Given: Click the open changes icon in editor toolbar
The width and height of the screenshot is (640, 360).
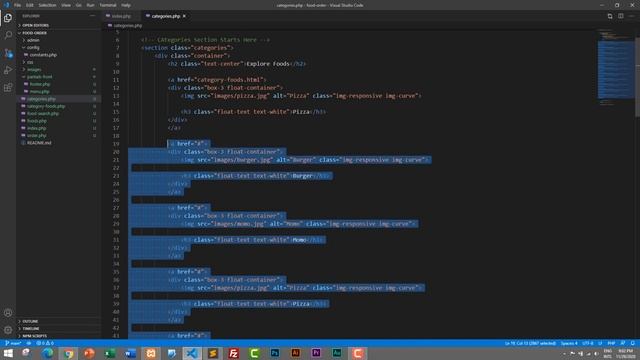Looking at the screenshot, I should tap(610, 16).
